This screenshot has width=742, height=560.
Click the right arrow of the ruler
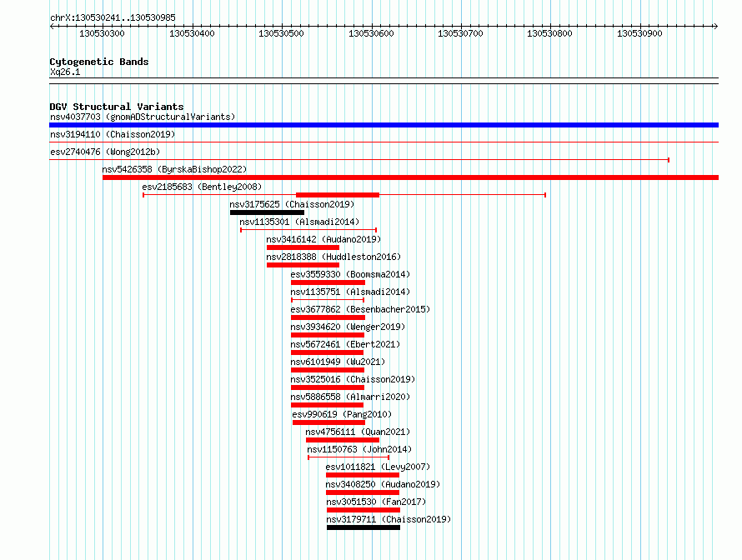pyautogui.click(x=716, y=26)
